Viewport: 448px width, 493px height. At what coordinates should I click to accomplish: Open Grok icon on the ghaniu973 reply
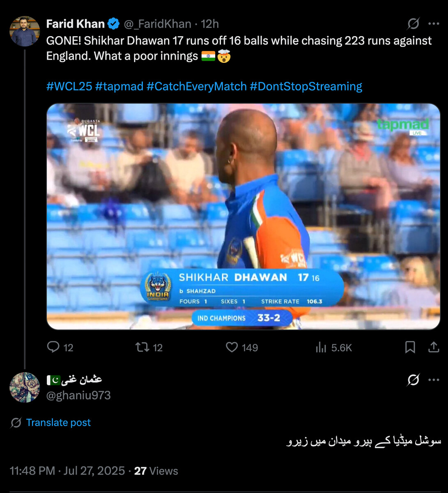(x=414, y=380)
